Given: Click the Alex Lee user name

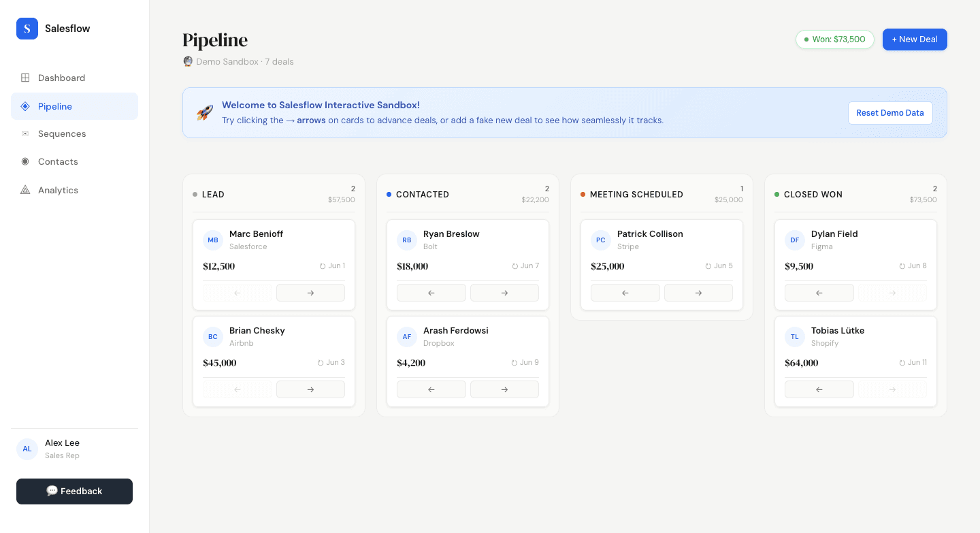Looking at the screenshot, I should [63, 443].
